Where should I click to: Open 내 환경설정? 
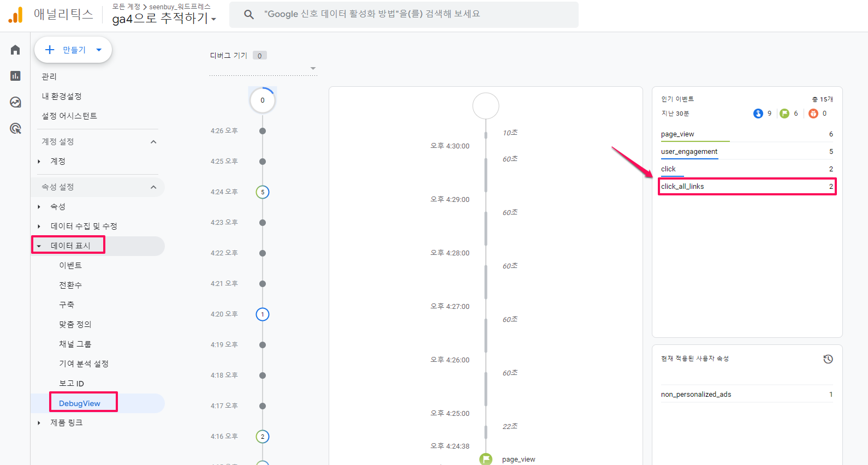(62, 96)
